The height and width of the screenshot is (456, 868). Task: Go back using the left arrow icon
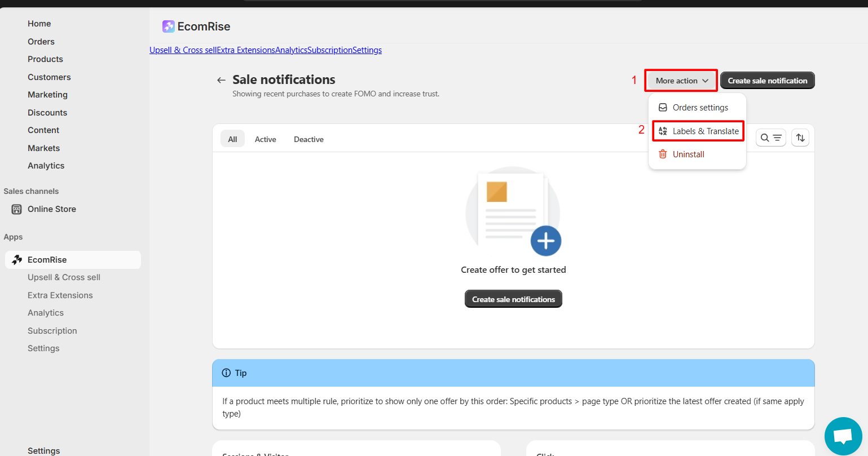click(221, 81)
